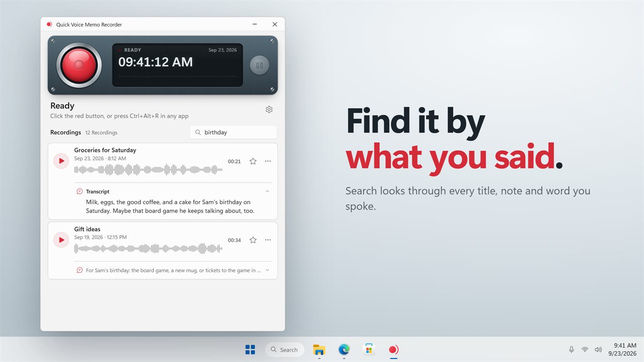This screenshot has width=644, height=362.
Task: Open more options for Gift ideas
Action: pyautogui.click(x=268, y=240)
